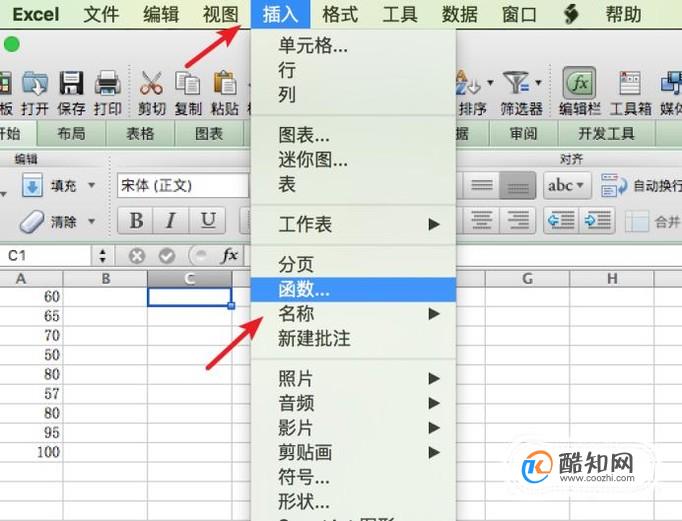Open the 工具箱 (Toolbox) icon

point(630,83)
